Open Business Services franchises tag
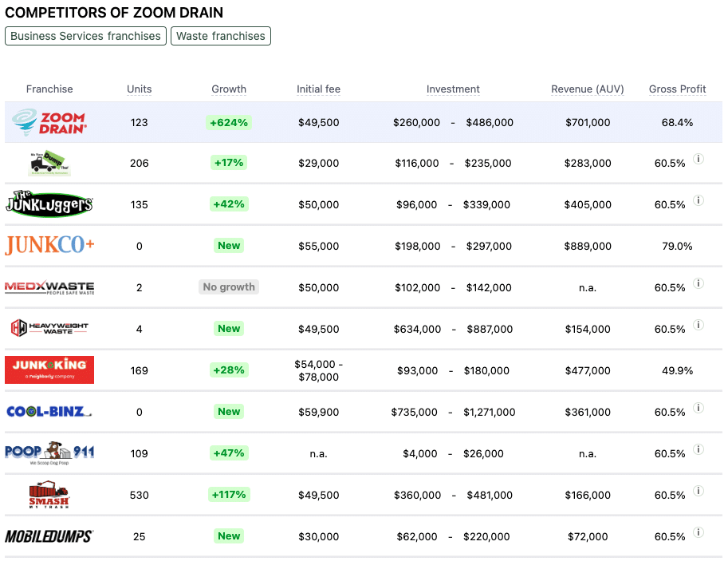728x569 pixels. point(85,36)
